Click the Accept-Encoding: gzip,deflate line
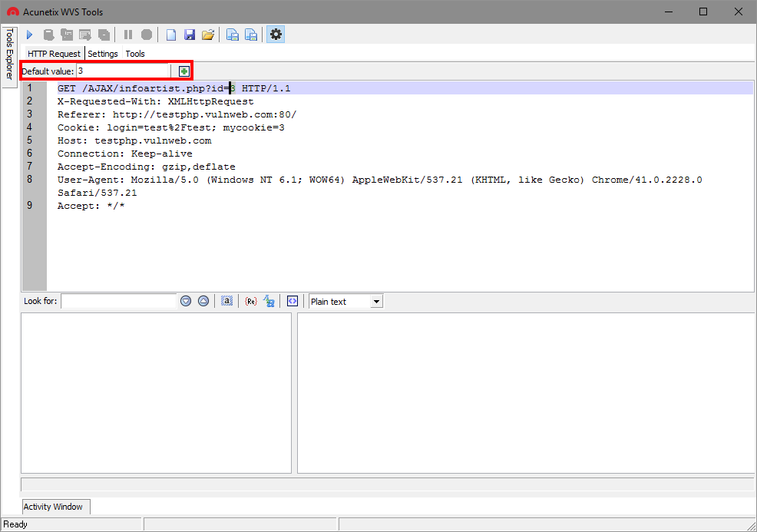 click(147, 167)
